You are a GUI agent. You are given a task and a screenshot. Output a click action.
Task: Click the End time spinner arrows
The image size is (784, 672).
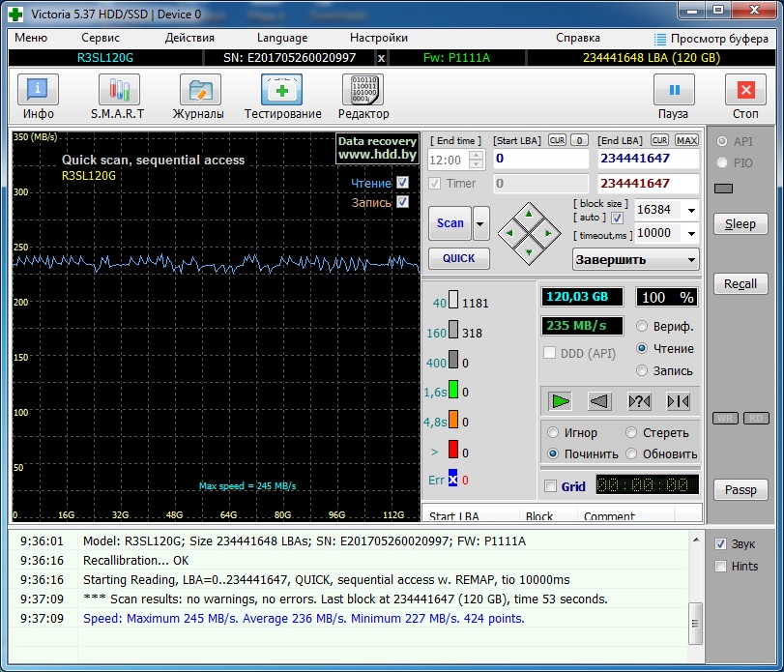click(x=477, y=160)
